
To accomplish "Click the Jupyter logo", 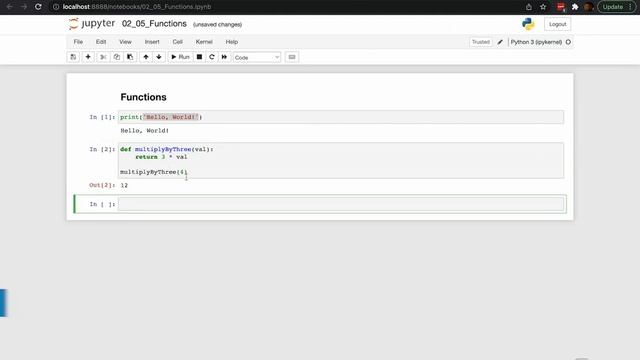I will click(92, 24).
